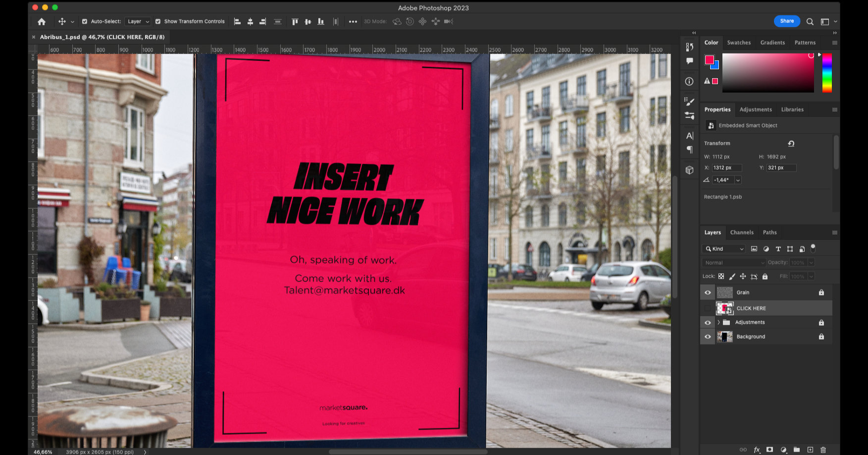
Task: Toggle the Auto-Select checkbox
Action: click(85, 21)
